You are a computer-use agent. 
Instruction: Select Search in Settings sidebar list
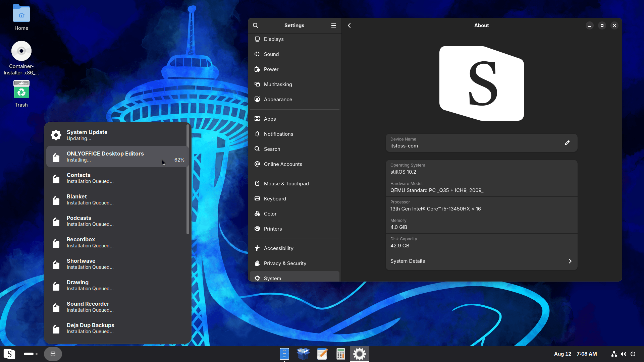(294, 149)
